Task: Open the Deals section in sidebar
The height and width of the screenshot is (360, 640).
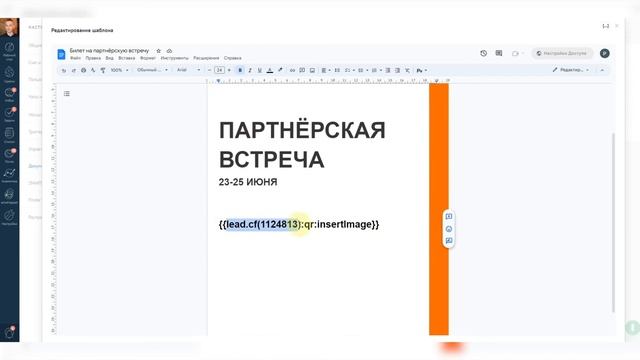Action: click(9, 75)
